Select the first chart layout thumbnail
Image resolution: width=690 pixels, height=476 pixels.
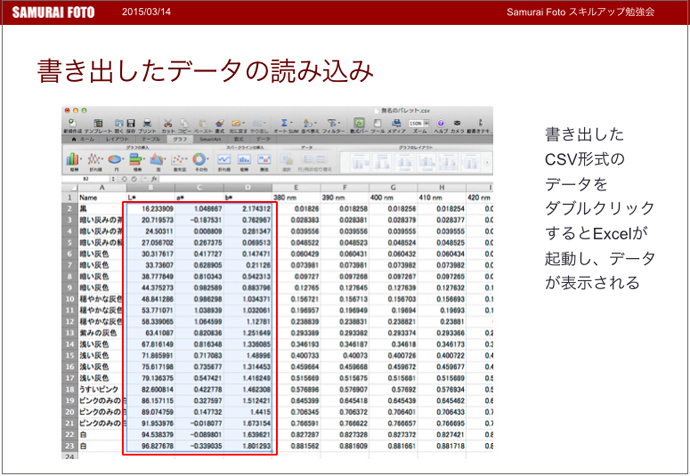(359, 162)
